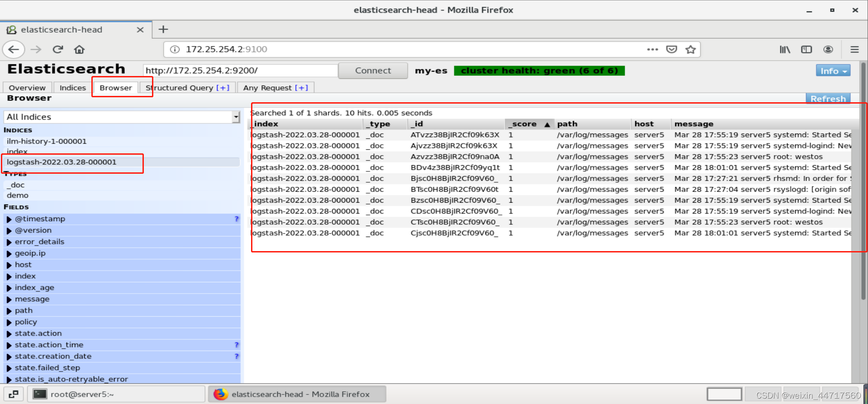Click the help question mark beside state.creation_date

click(236, 356)
